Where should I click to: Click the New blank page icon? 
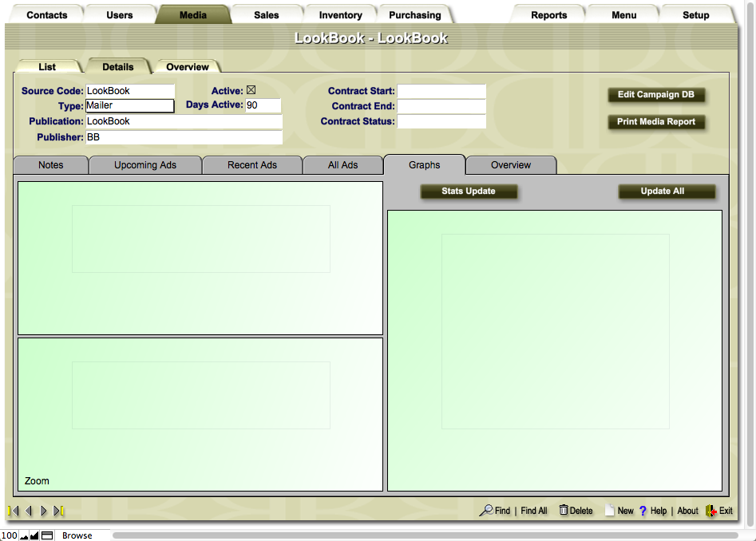[609, 511]
